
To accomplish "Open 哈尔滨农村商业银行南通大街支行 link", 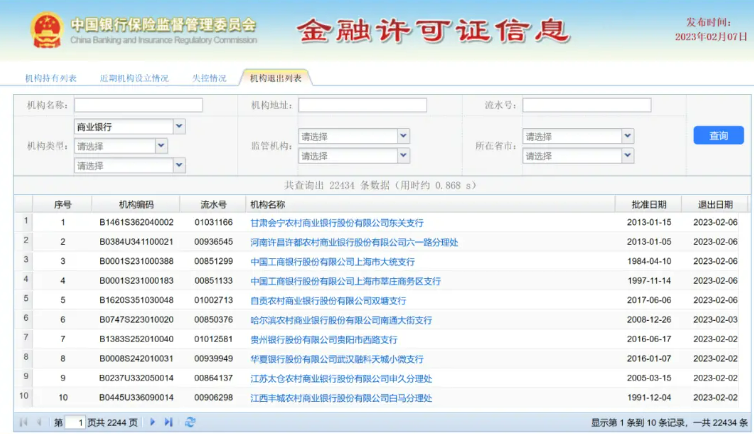I will (x=341, y=320).
